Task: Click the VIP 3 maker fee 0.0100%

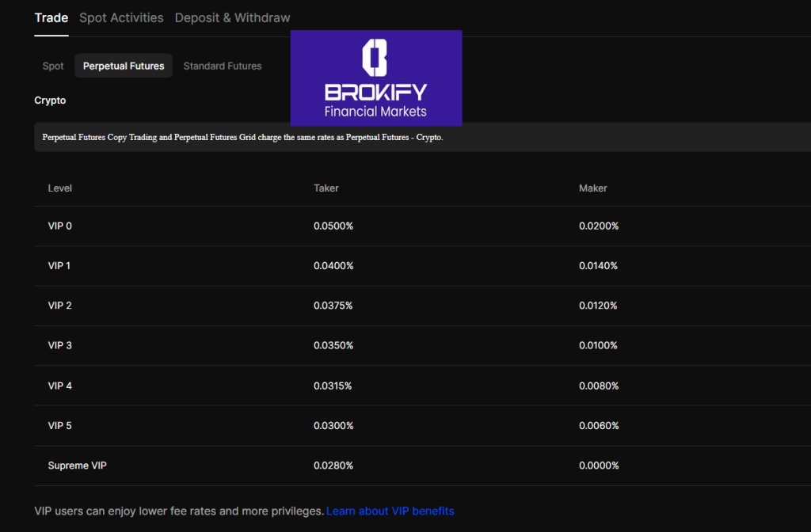Action: pos(599,345)
